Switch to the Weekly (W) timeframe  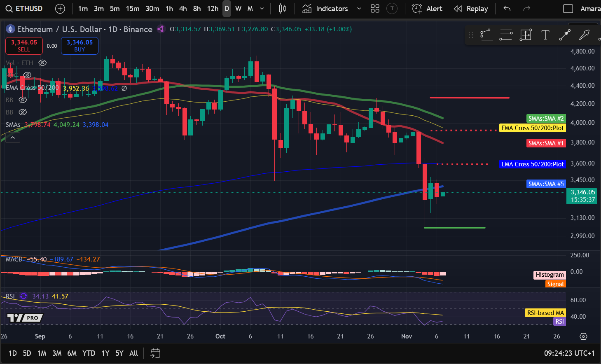coord(238,8)
